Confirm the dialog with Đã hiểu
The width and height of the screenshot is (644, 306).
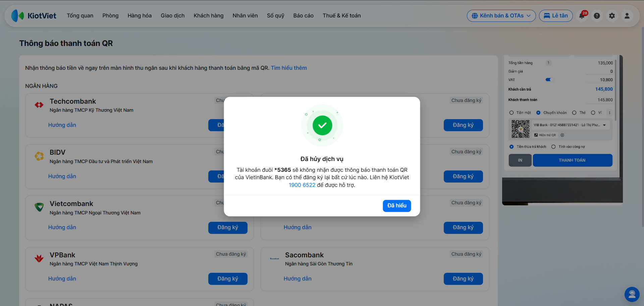[x=397, y=206]
